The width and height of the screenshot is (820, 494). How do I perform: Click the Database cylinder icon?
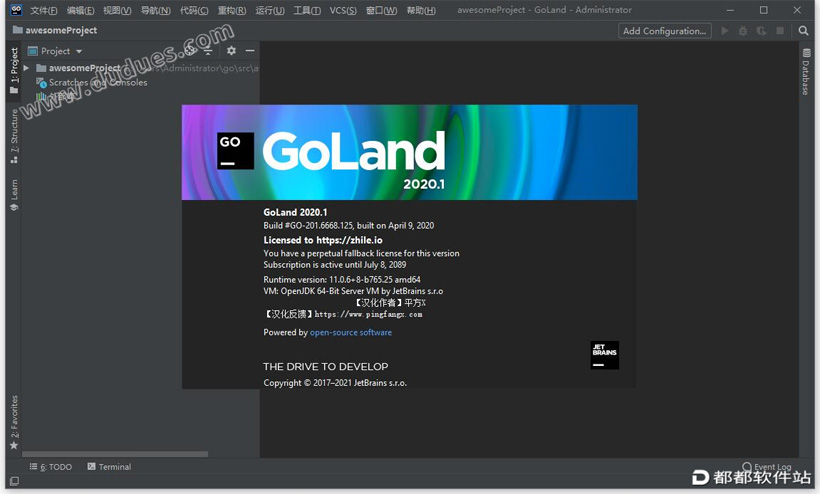coord(806,53)
